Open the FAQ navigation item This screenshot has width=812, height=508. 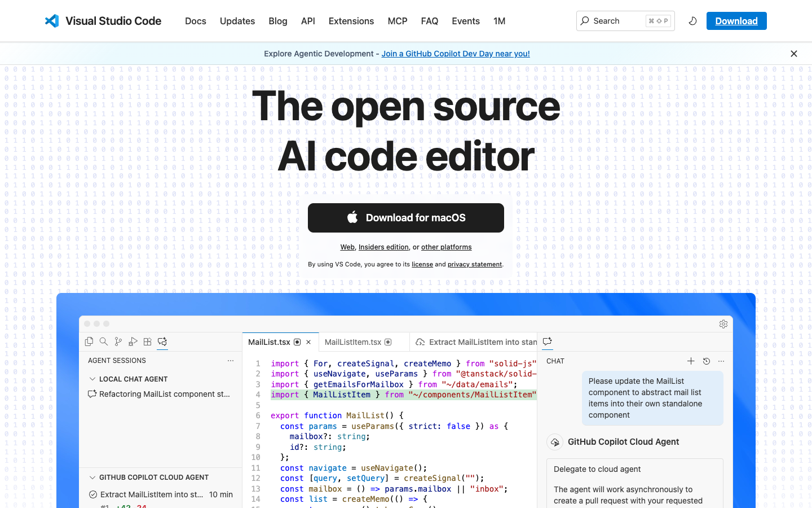(x=430, y=21)
